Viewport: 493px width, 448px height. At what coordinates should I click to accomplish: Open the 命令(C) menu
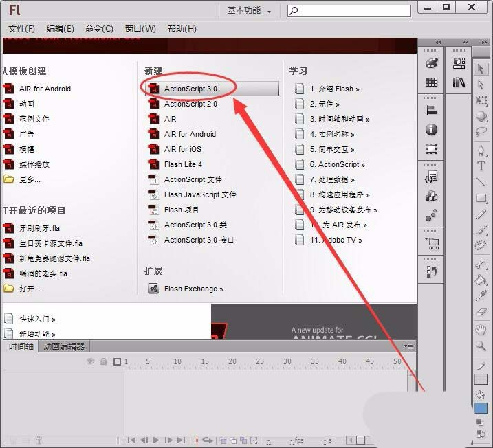point(99,29)
